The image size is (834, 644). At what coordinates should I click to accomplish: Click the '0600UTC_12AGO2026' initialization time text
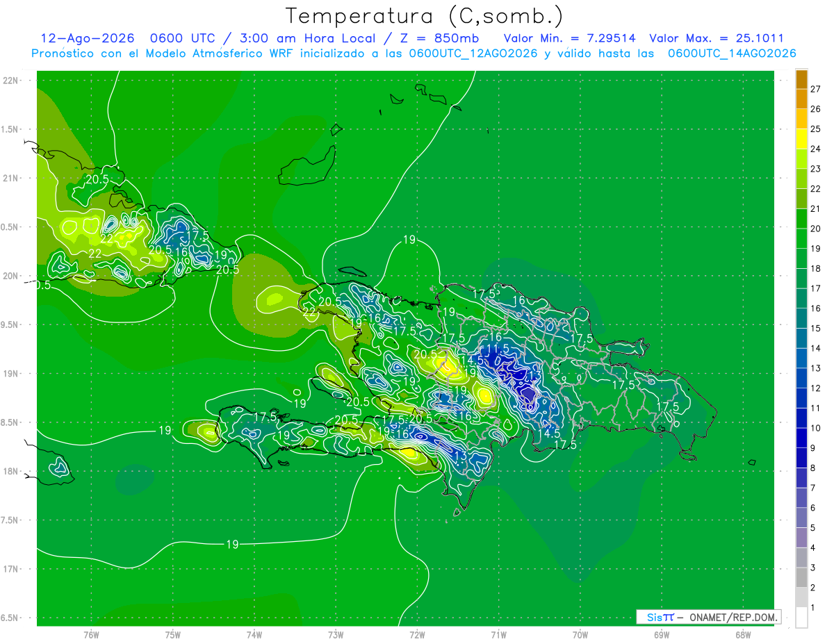coord(473,53)
